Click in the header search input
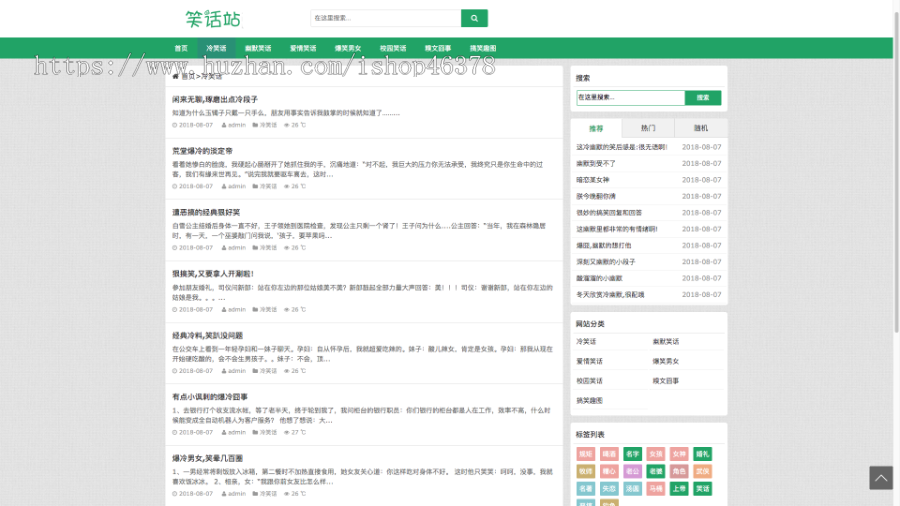 [x=386, y=18]
